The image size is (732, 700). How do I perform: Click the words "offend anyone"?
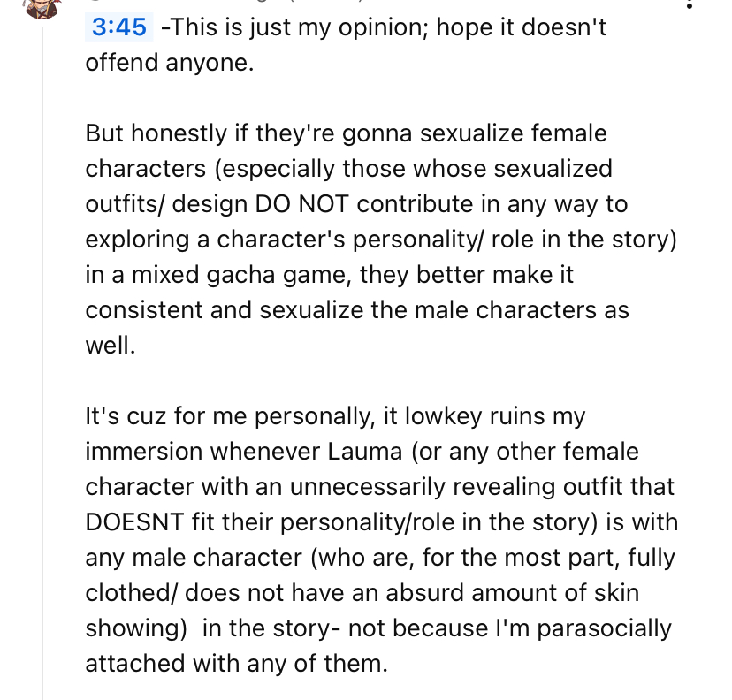(169, 64)
